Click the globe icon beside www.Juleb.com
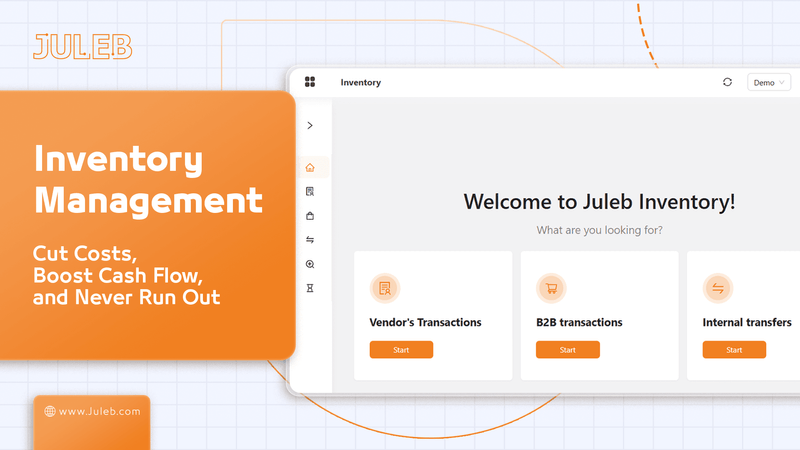This screenshot has width=800, height=450. tap(50, 411)
